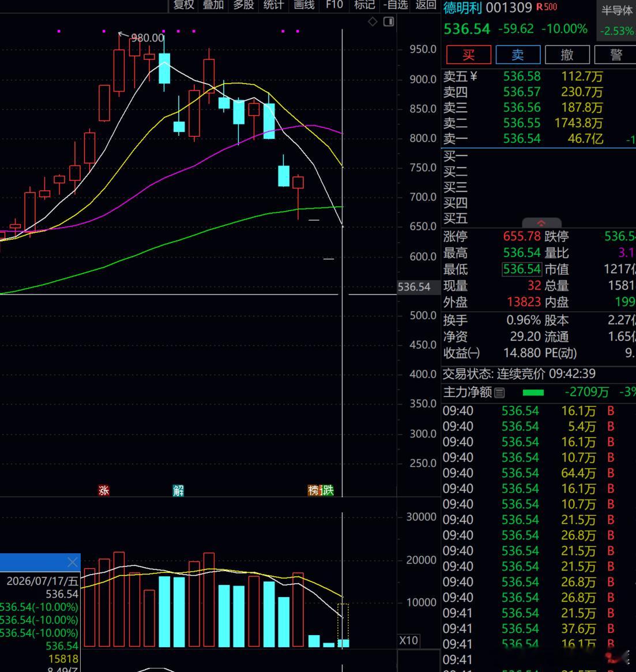The width and height of the screenshot is (636, 672).
Task: Click the 跌 event marker on the chart
Action: tap(328, 490)
